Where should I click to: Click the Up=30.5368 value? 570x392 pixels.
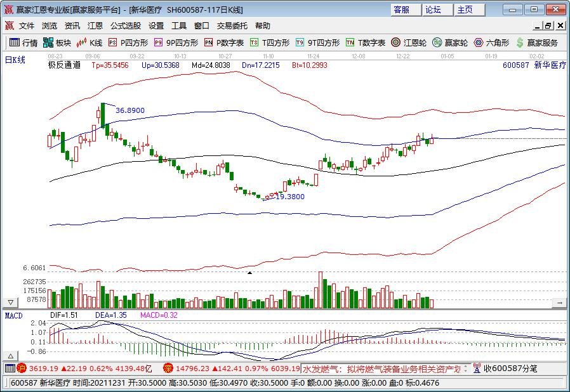161,65
